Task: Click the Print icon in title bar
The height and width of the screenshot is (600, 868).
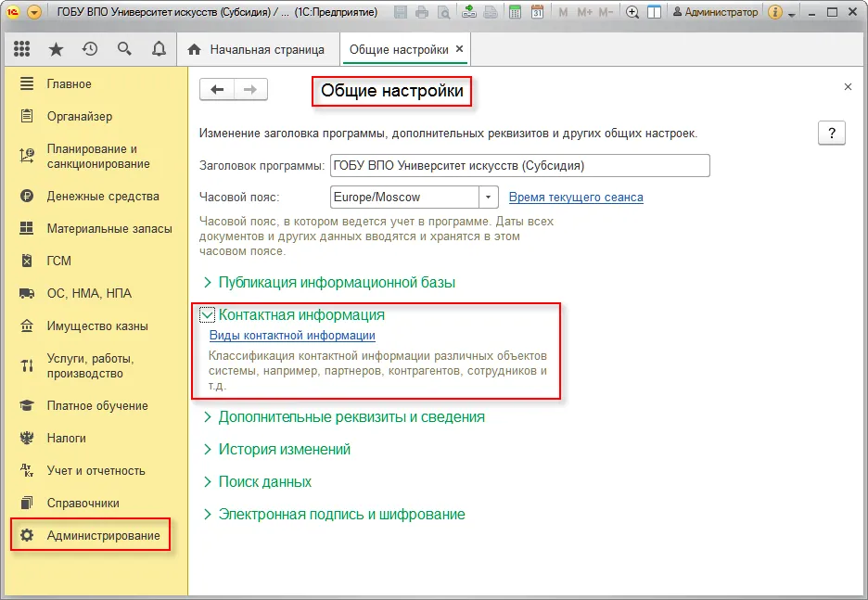Action: (422, 12)
